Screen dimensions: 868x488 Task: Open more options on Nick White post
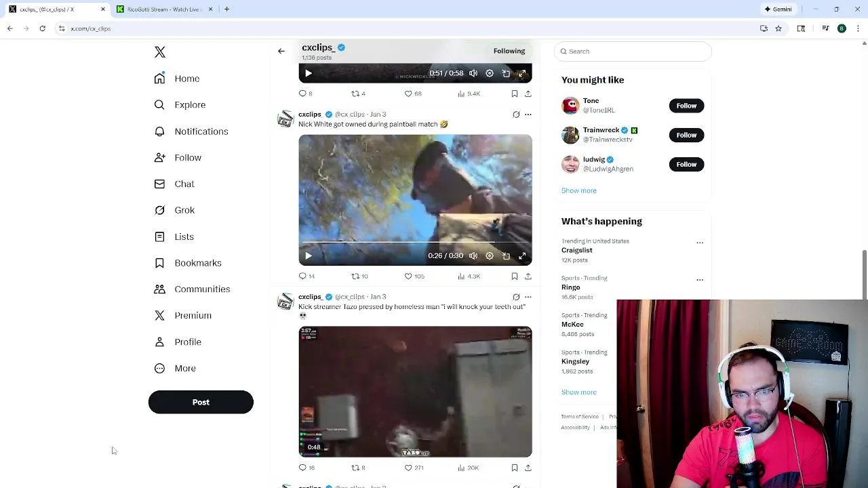coord(528,115)
